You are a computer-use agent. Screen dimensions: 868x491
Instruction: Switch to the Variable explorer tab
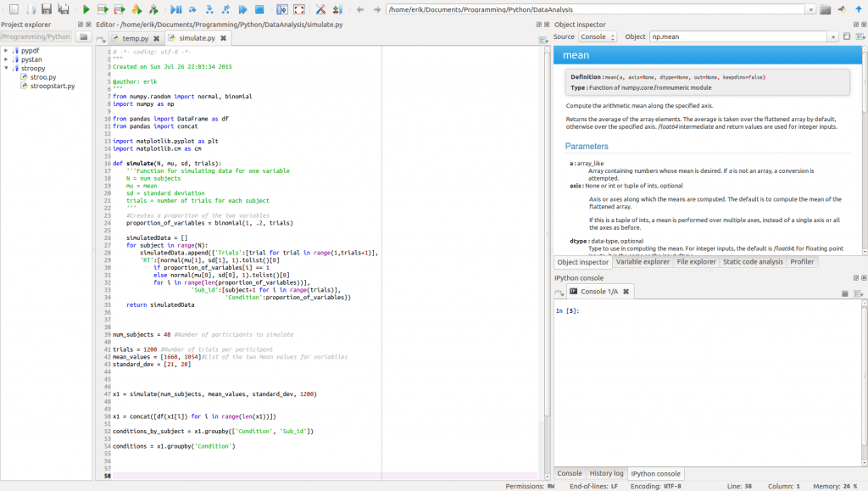point(643,262)
